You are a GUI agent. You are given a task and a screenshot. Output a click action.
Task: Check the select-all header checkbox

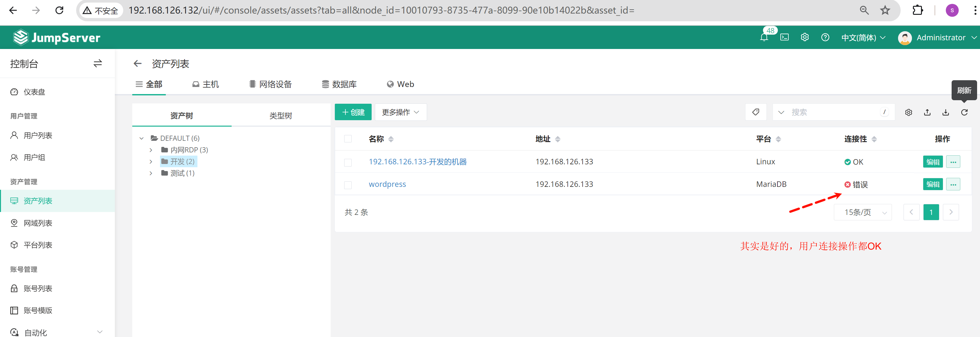[x=348, y=139]
